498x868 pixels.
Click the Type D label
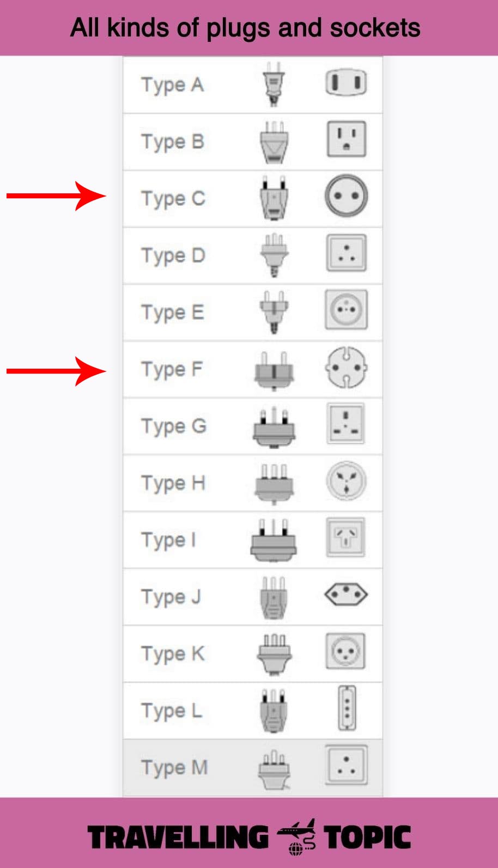point(173,255)
